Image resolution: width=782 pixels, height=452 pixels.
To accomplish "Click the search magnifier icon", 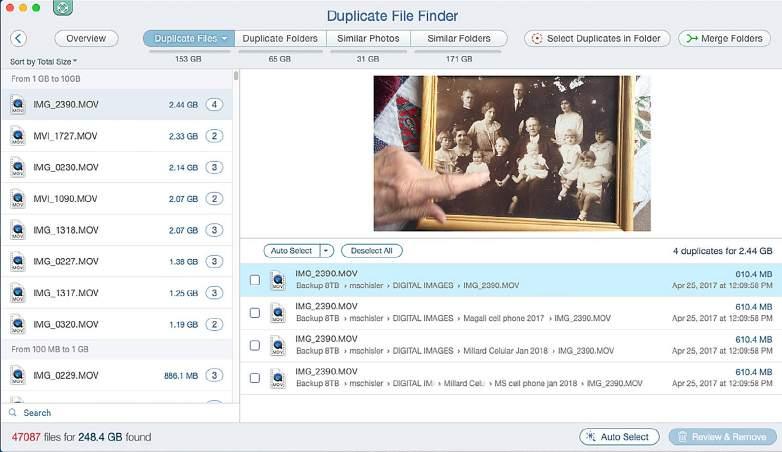I will [x=13, y=413].
